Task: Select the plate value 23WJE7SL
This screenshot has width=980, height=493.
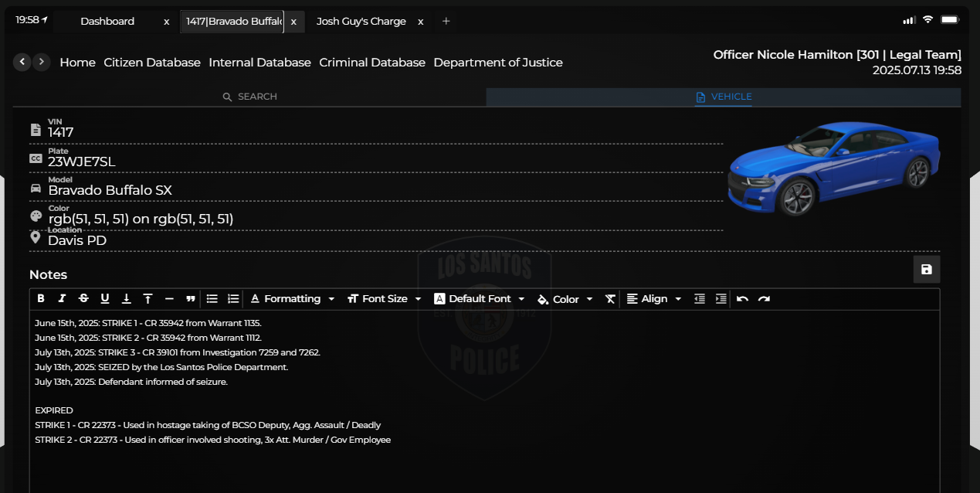Action: pyautogui.click(x=81, y=161)
